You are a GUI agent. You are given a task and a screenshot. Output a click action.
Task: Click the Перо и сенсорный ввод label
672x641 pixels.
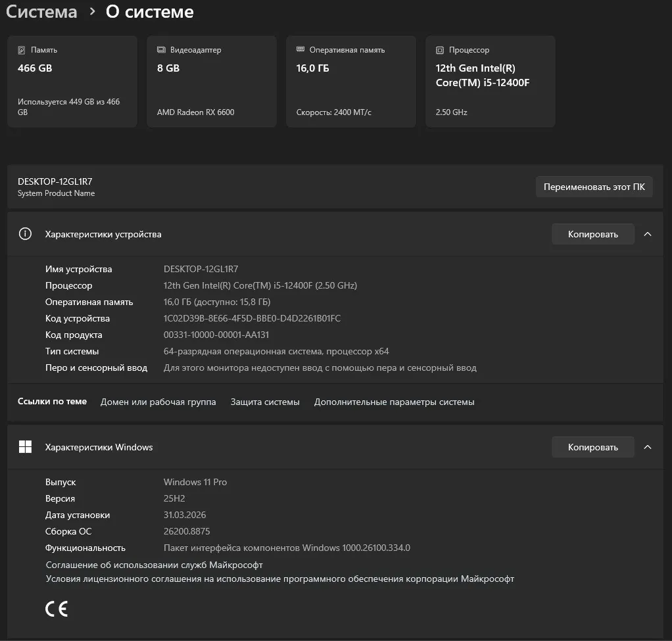pos(96,368)
